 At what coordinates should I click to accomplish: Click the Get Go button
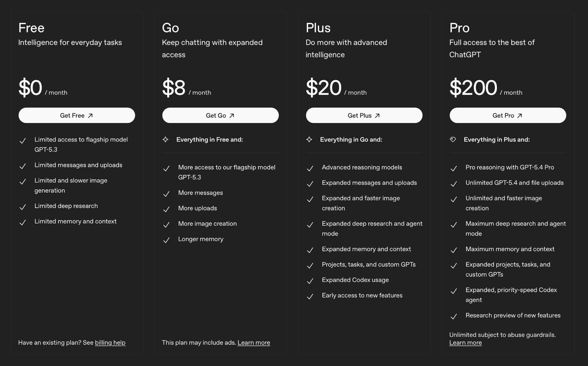(x=220, y=115)
